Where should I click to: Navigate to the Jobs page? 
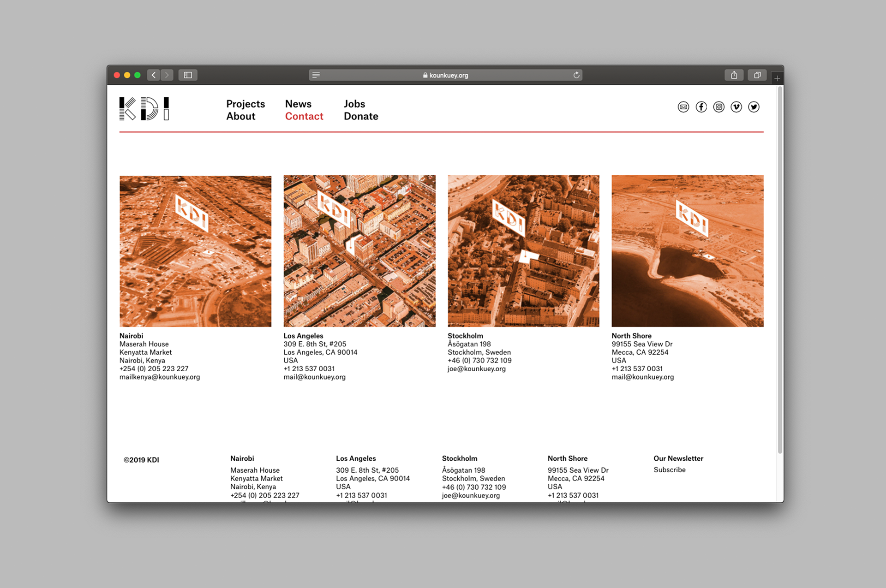click(354, 104)
